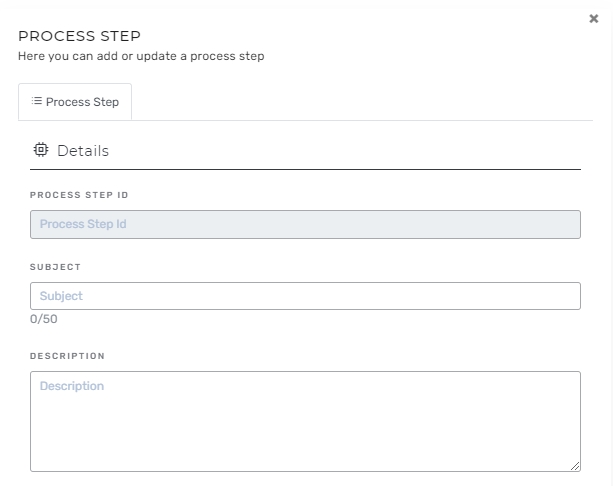Click the SUBJECT field label

click(x=55, y=267)
